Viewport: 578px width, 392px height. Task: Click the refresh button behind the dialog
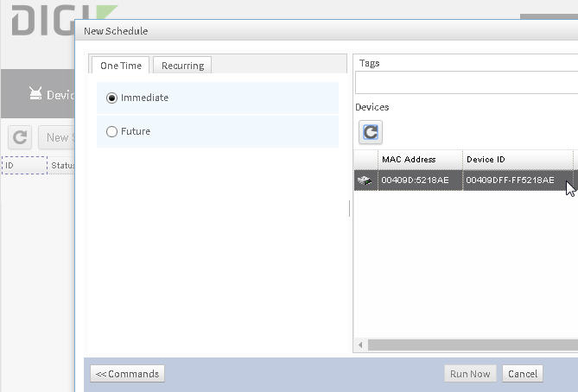[x=20, y=137]
